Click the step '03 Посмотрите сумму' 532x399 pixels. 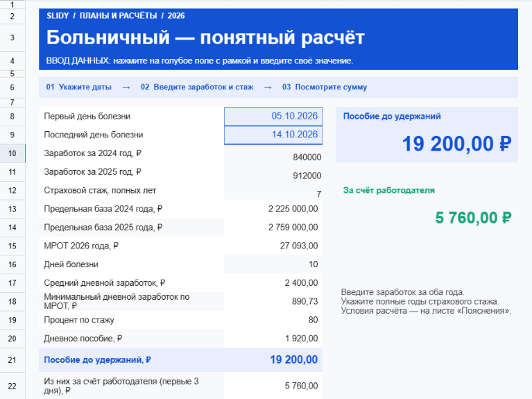click(x=325, y=87)
